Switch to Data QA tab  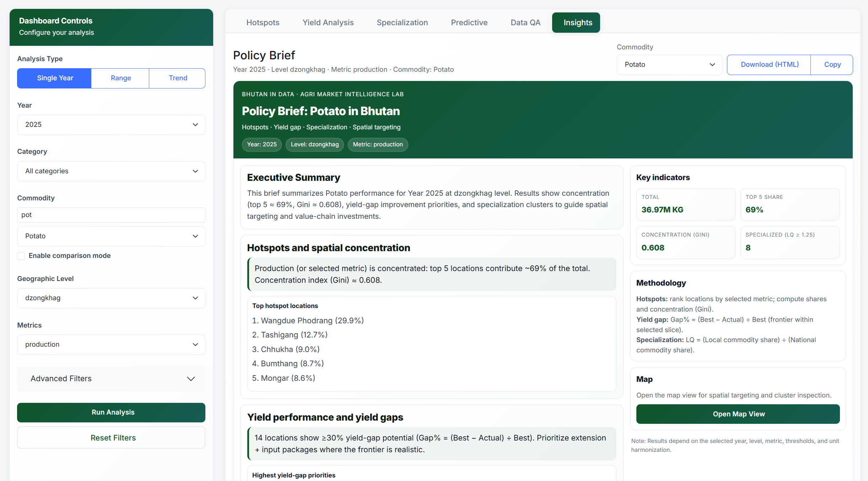525,23
